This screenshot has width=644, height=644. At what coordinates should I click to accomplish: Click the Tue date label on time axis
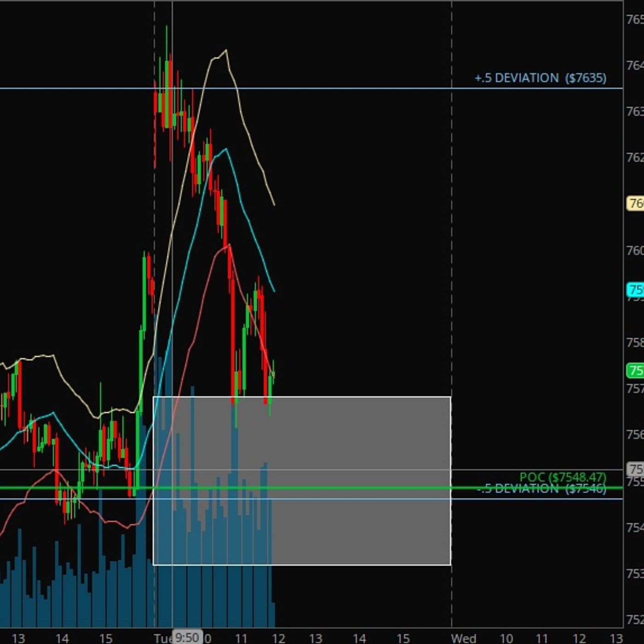[162, 638]
